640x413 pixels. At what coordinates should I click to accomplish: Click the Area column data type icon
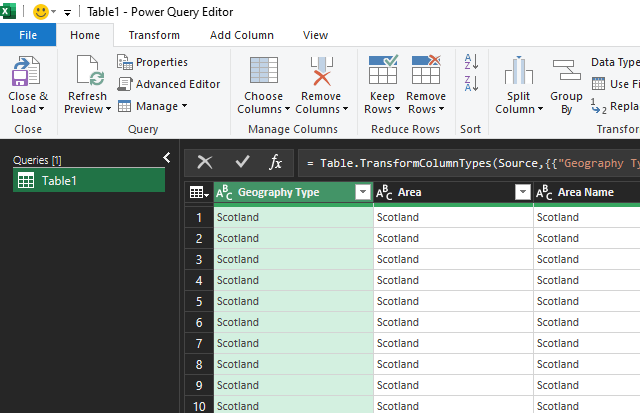(384, 192)
